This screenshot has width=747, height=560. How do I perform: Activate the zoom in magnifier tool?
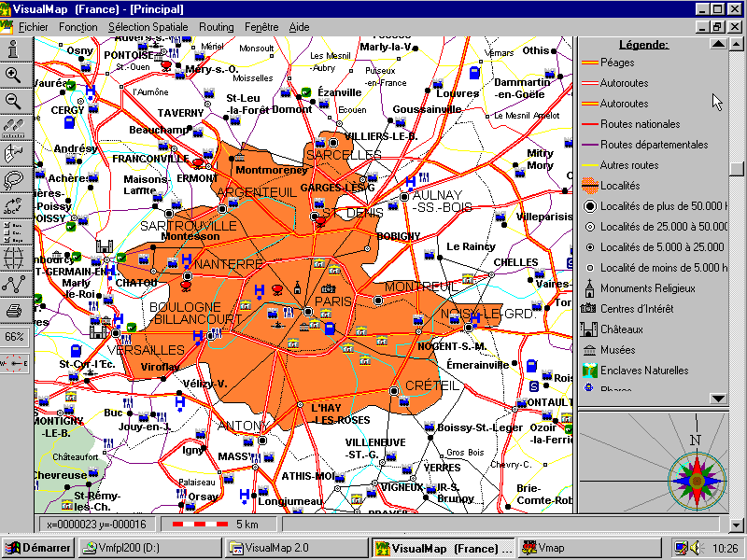(x=15, y=76)
